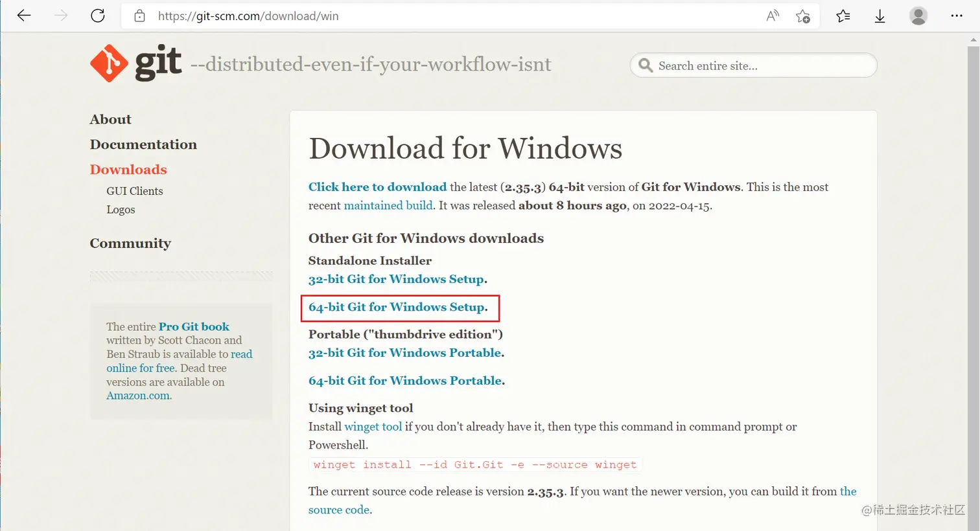Open browser Settings and more menu
The width and height of the screenshot is (980, 531).
[x=957, y=16]
